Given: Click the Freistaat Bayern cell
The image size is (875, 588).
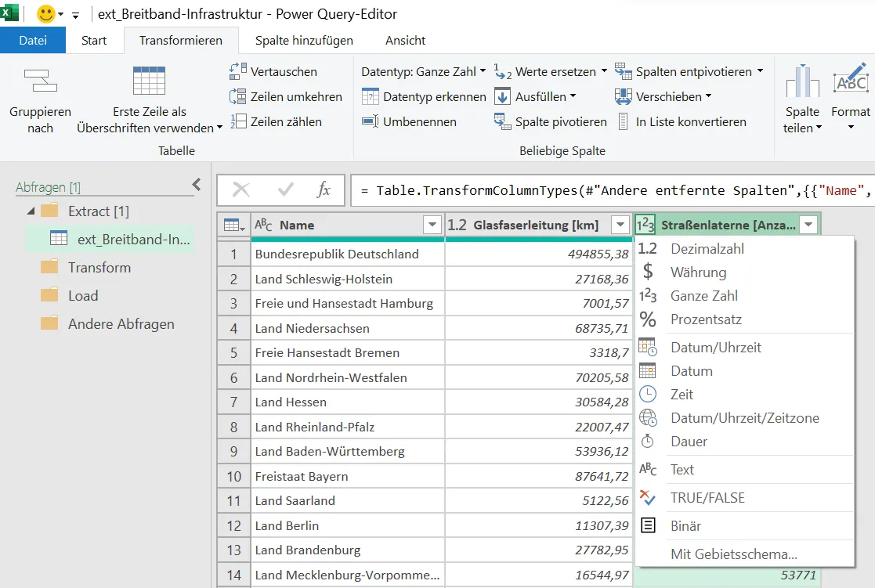Looking at the screenshot, I should 348,476.
